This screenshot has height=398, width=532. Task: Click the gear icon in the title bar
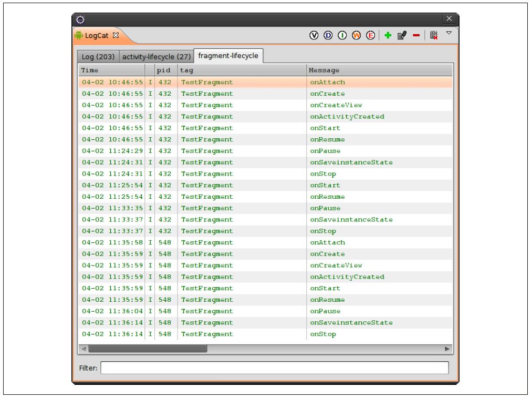point(80,19)
